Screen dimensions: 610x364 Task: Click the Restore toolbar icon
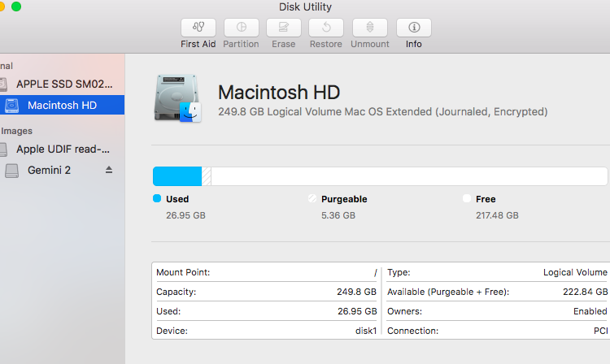[325, 28]
